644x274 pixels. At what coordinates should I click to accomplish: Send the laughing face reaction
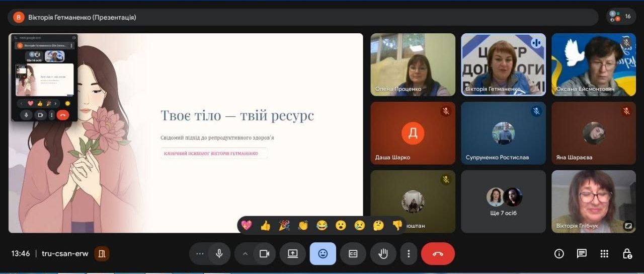tap(322, 225)
